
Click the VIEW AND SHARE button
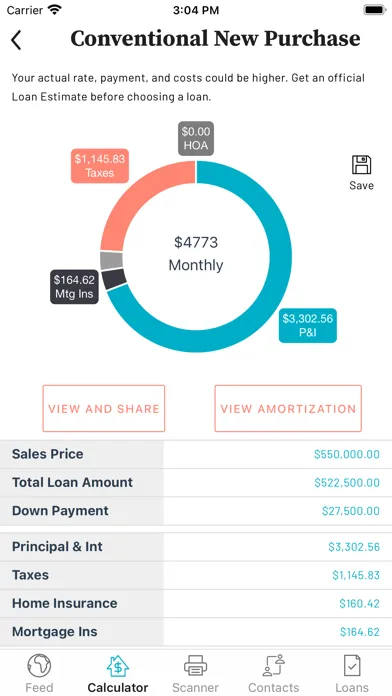(x=103, y=408)
